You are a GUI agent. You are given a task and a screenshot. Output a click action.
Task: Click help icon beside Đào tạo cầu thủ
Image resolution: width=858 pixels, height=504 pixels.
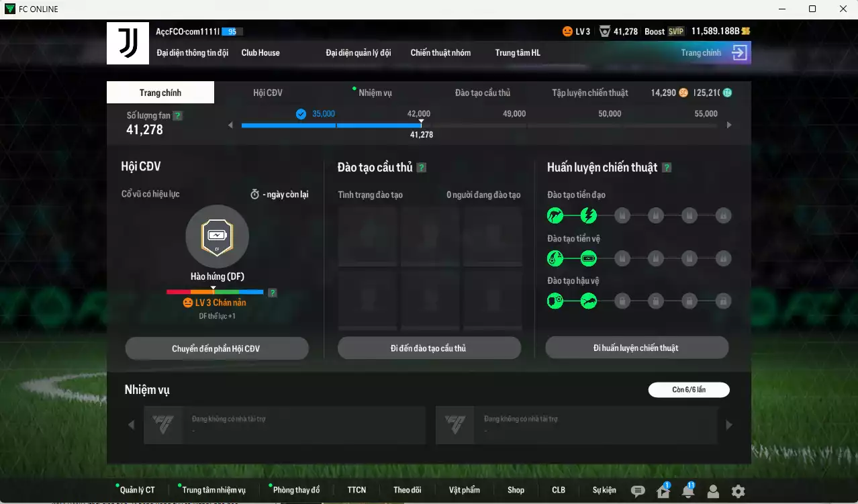[422, 168]
